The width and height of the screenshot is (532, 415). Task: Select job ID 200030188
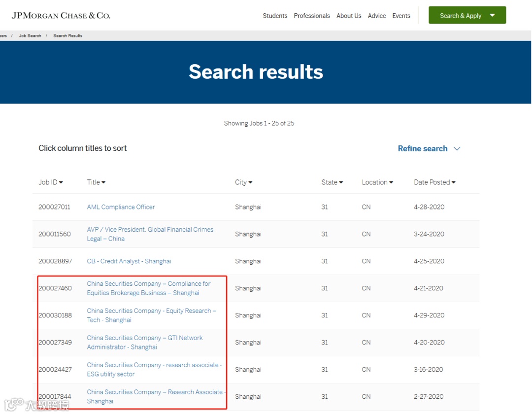pyautogui.click(x=55, y=315)
